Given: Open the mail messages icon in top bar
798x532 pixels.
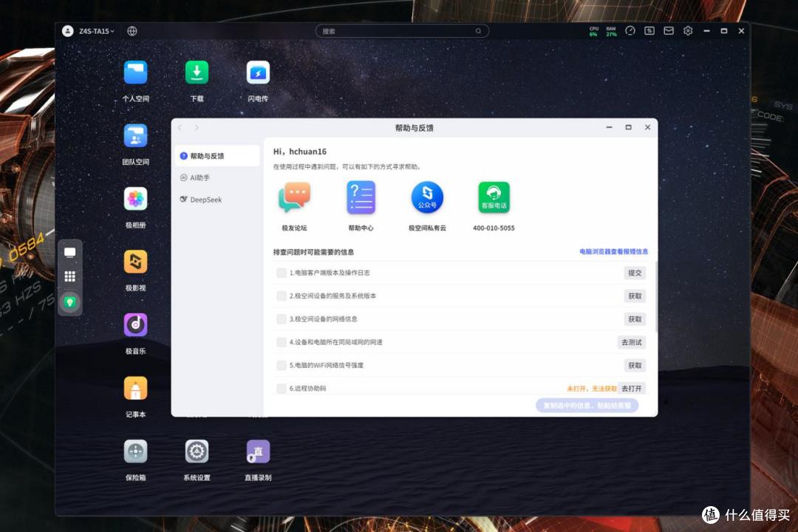Looking at the screenshot, I should click(669, 31).
